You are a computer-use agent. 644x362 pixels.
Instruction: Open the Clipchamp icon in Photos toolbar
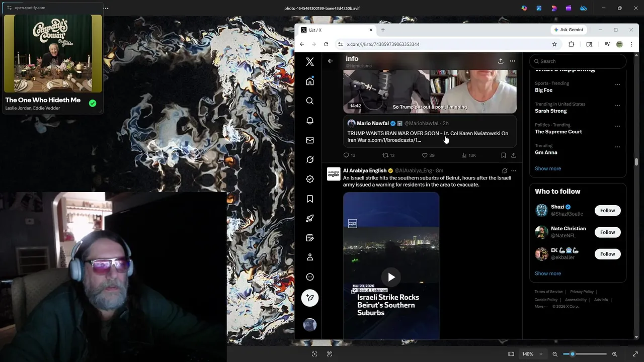click(569, 8)
